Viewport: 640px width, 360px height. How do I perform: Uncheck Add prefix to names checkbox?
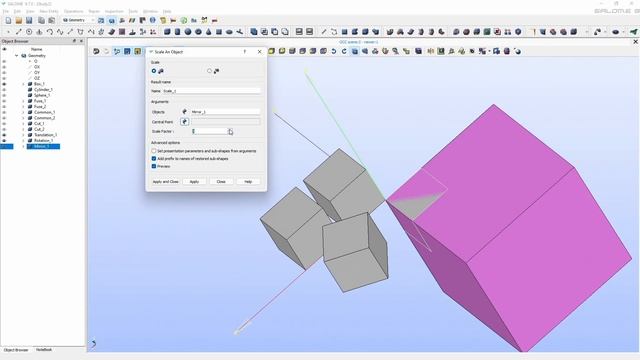point(154,158)
